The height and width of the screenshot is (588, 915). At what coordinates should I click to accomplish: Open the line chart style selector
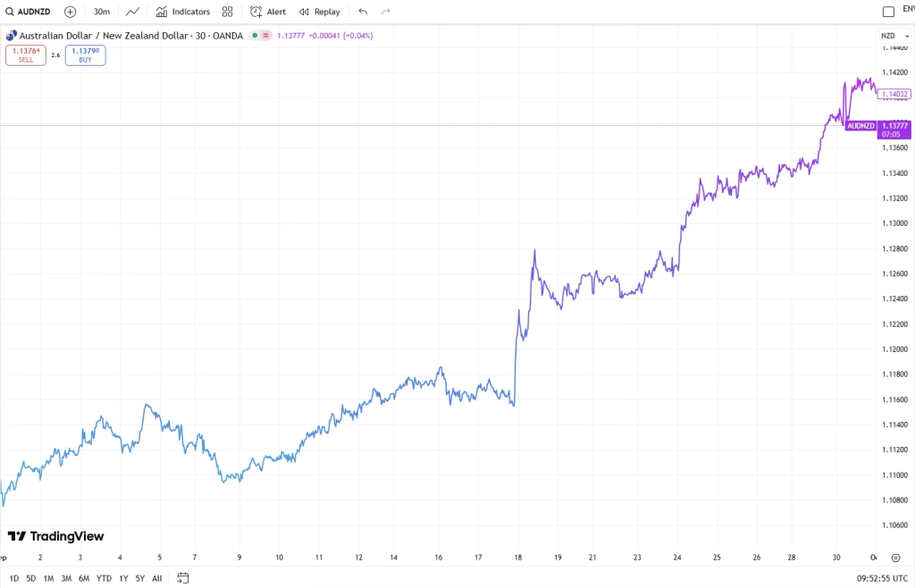tap(132, 12)
